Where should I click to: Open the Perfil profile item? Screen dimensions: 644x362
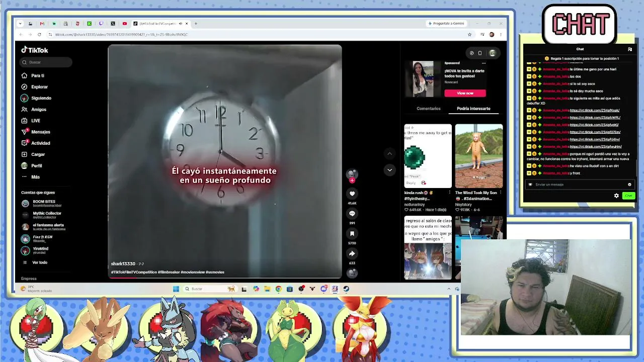(32, 165)
